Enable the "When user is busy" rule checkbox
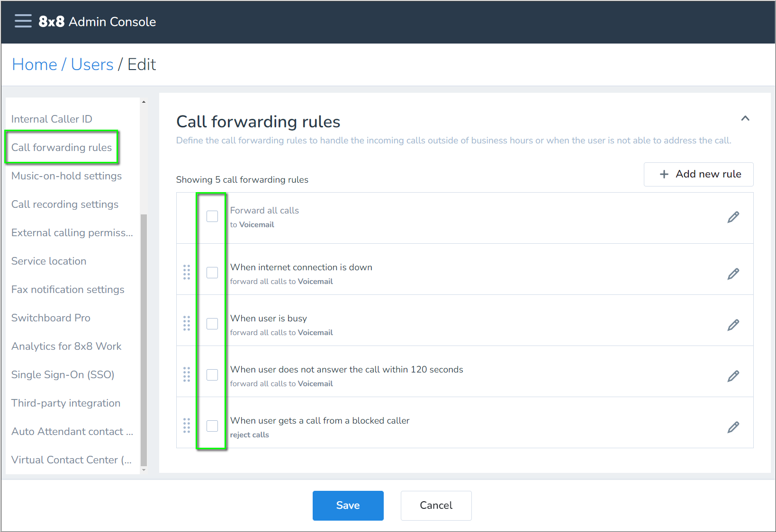This screenshot has height=532, width=776. [x=212, y=323]
